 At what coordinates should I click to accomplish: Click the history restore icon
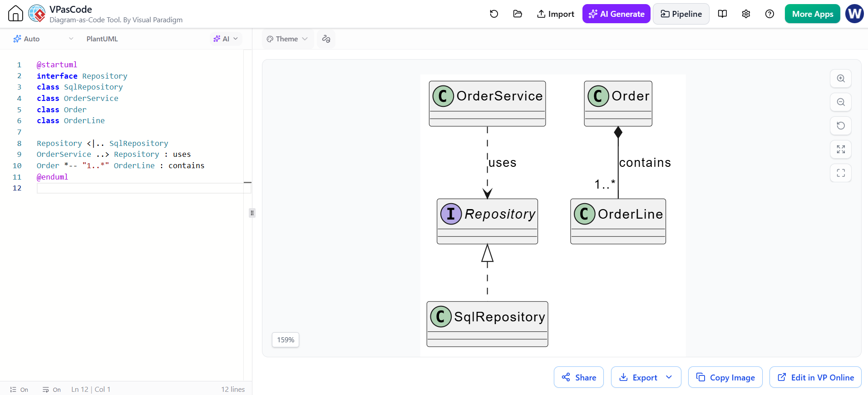[494, 14]
